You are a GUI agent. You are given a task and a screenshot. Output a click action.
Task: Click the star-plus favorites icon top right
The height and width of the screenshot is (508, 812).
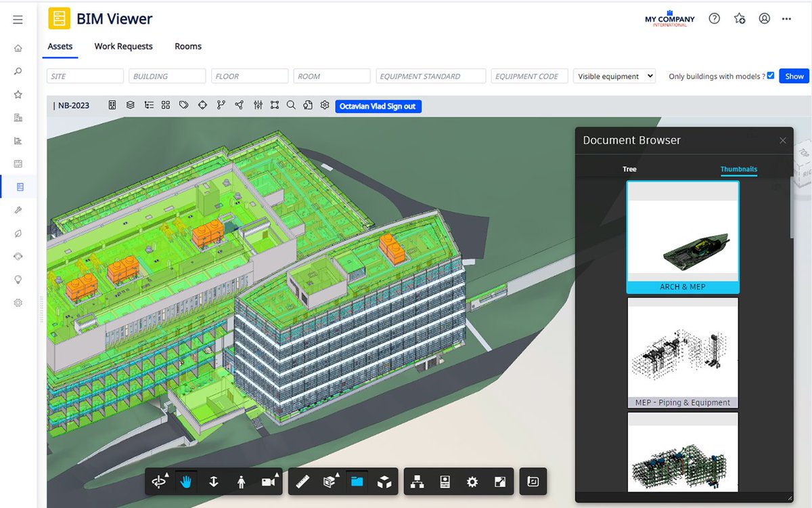(x=740, y=19)
